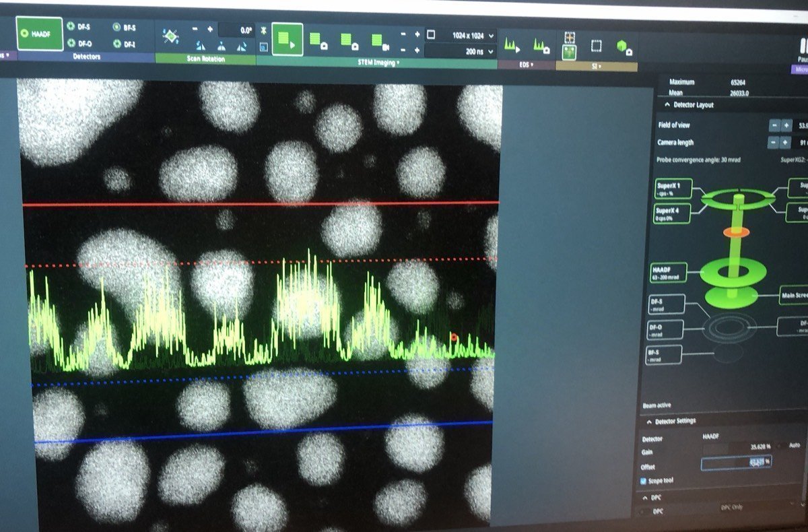Collapse the Detector Settings section
The height and width of the screenshot is (532, 808).
(x=649, y=421)
